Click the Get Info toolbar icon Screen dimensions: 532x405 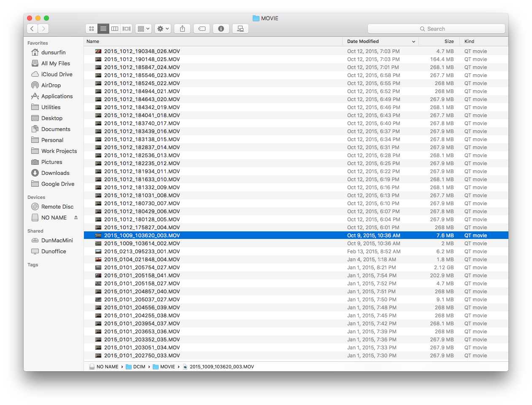[x=221, y=29]
